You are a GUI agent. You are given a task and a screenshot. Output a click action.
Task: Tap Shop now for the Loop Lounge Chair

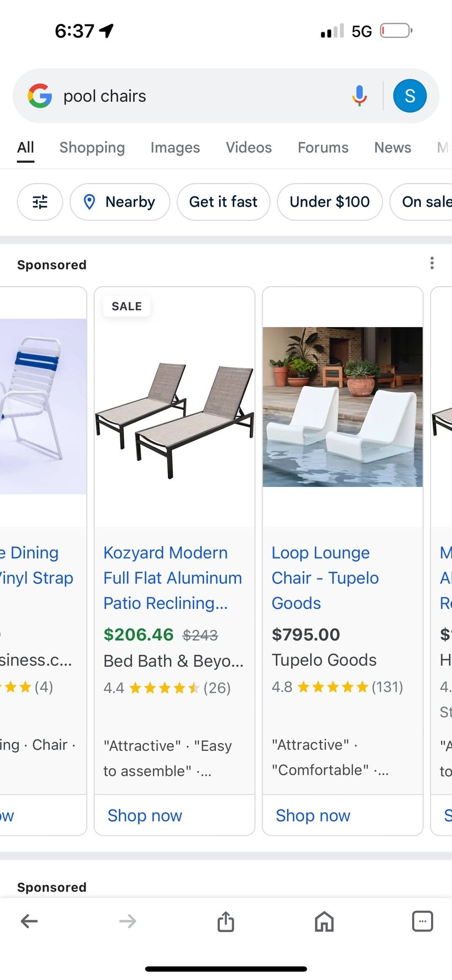(313, 815)
